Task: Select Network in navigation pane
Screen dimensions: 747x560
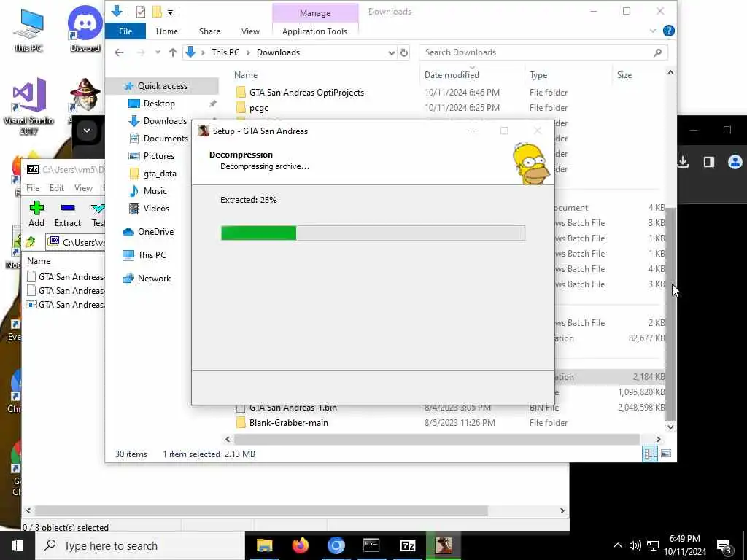Action: coord(154,278)
